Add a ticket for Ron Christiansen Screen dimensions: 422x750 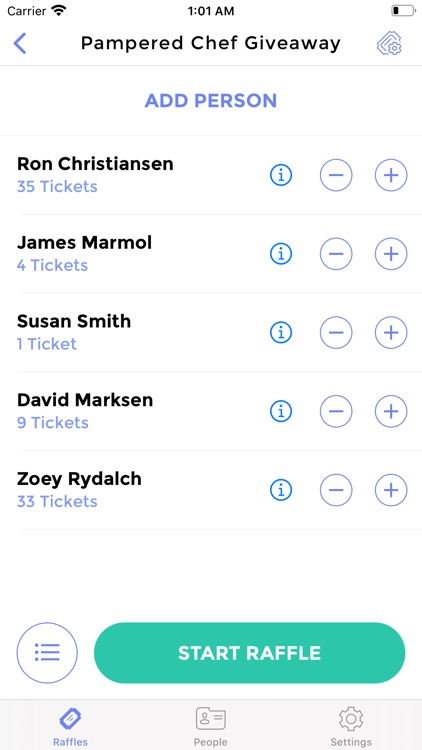point(391,175)
